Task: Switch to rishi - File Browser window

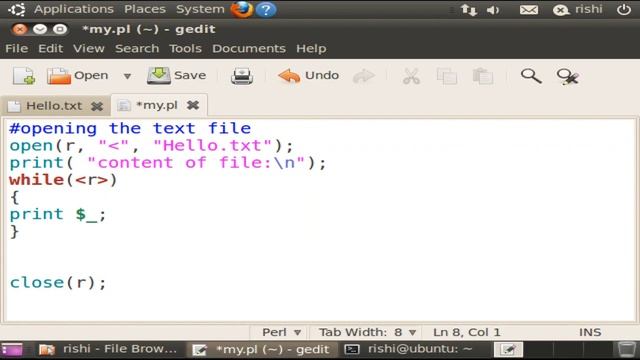Action: [108, 349]
